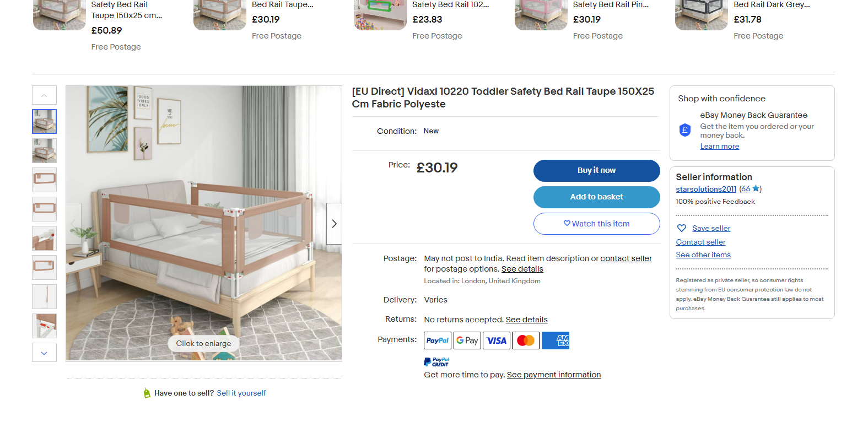This screenshot has width=868, height=427.
Task: Open starsolutions2011 seller profile
Action: coord(706,189)
